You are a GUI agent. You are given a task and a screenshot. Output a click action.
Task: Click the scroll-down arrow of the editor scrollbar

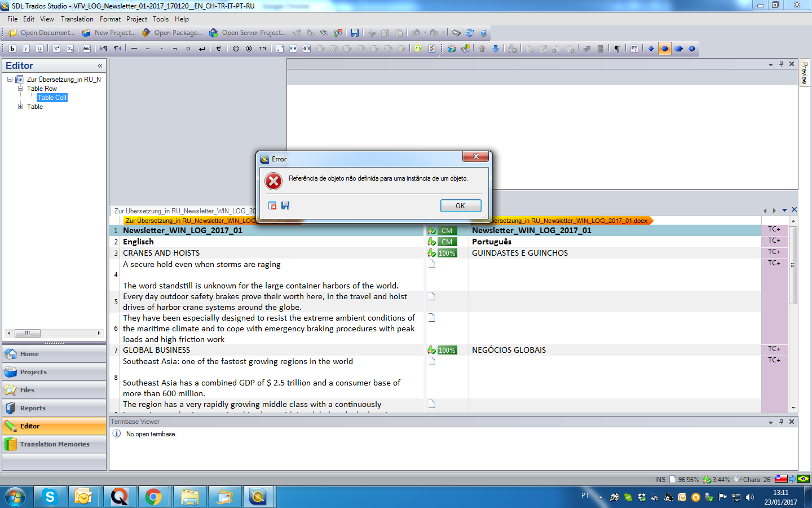793,408
